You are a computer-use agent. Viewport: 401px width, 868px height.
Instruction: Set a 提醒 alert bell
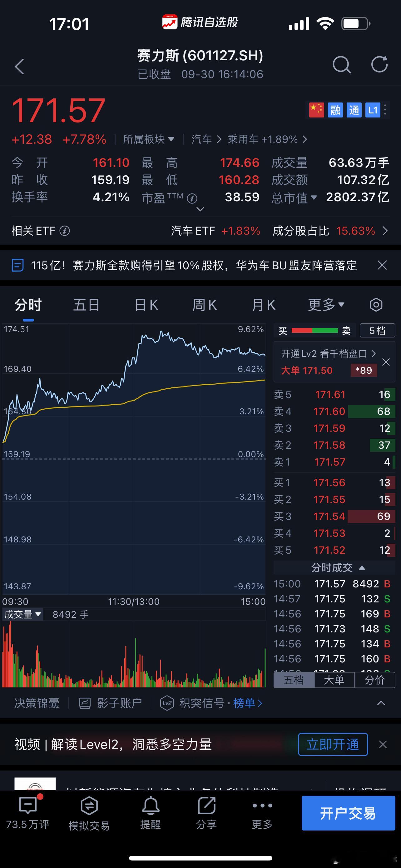tap(151, 813)
